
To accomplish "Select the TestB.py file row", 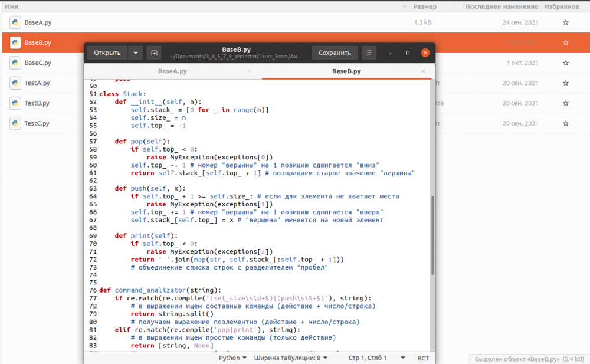I will (37, 103).
